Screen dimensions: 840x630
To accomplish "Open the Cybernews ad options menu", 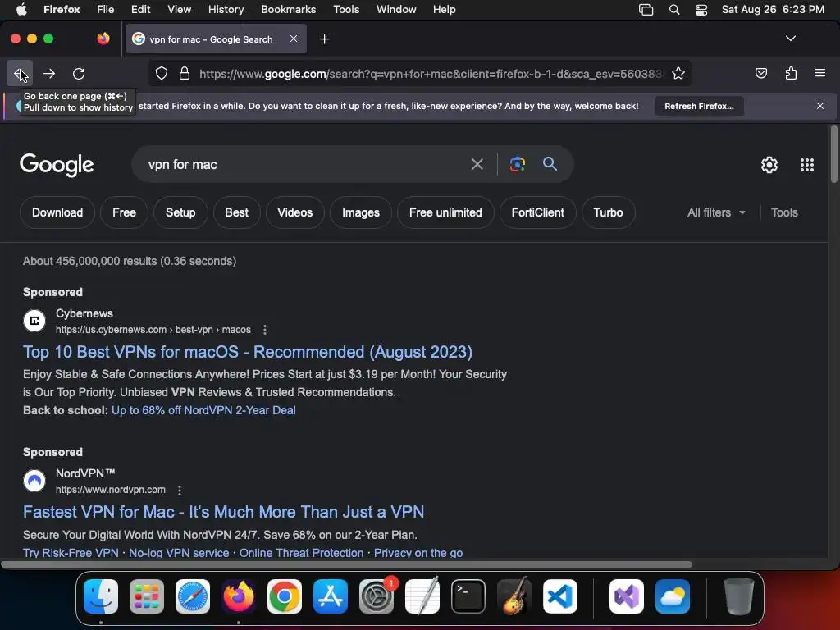I will pos(265,330).
